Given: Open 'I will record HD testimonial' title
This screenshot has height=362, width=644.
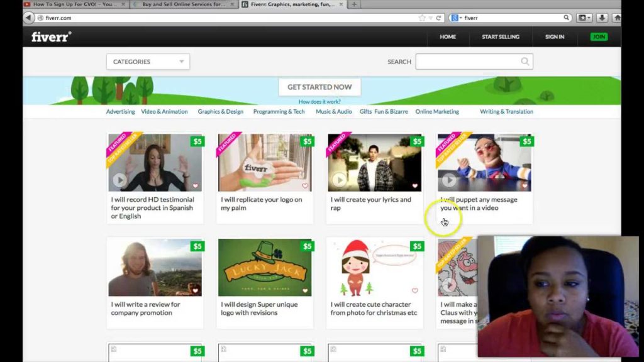Looking at the screenshot, I should [152, 207].
